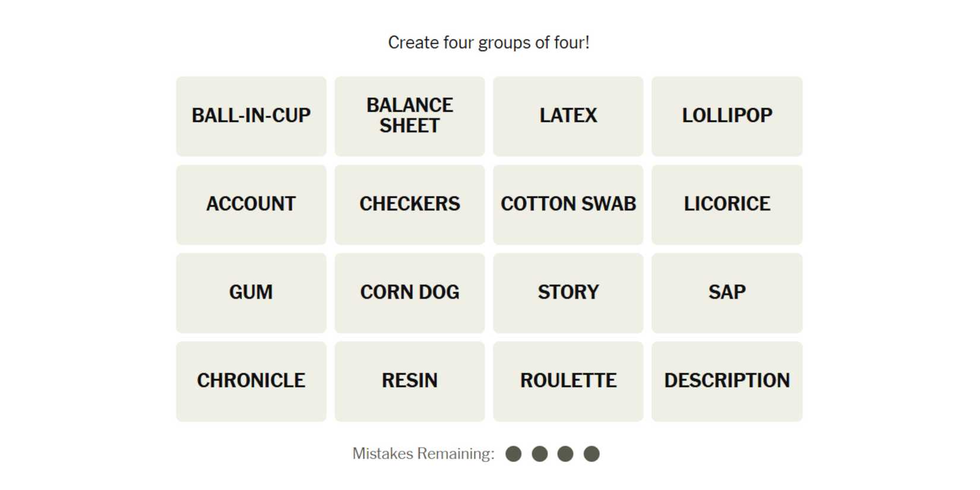980x490 pixels.
Task: Select the CHECKERS tile
Action: tap(409, 204)
